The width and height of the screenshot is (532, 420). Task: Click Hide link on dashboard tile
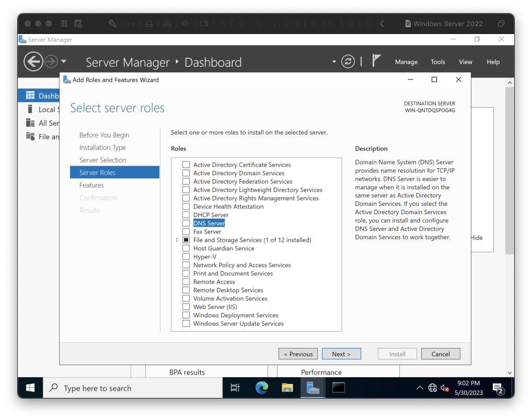(477, 238)
